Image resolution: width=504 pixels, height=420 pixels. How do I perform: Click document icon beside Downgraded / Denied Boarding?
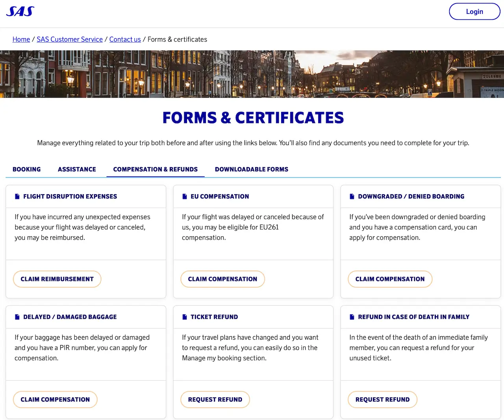click(x=352, y=196)
